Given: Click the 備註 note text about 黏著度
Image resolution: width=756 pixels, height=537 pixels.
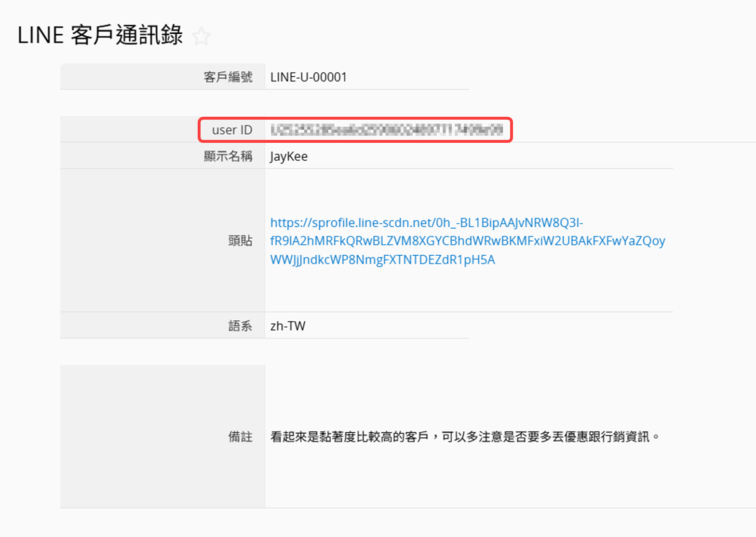Looking at the screenshot, I should click(465, 437).
